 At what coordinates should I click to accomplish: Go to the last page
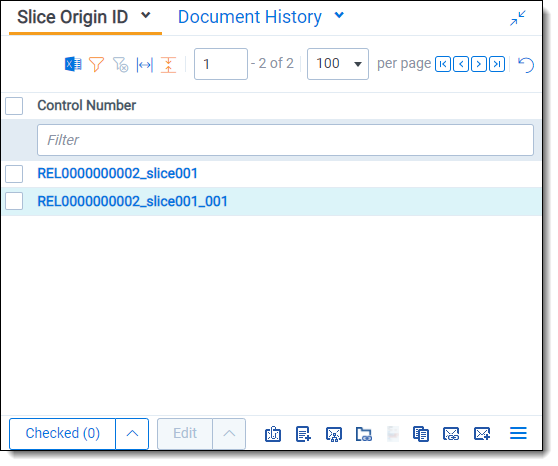[497, 64]
